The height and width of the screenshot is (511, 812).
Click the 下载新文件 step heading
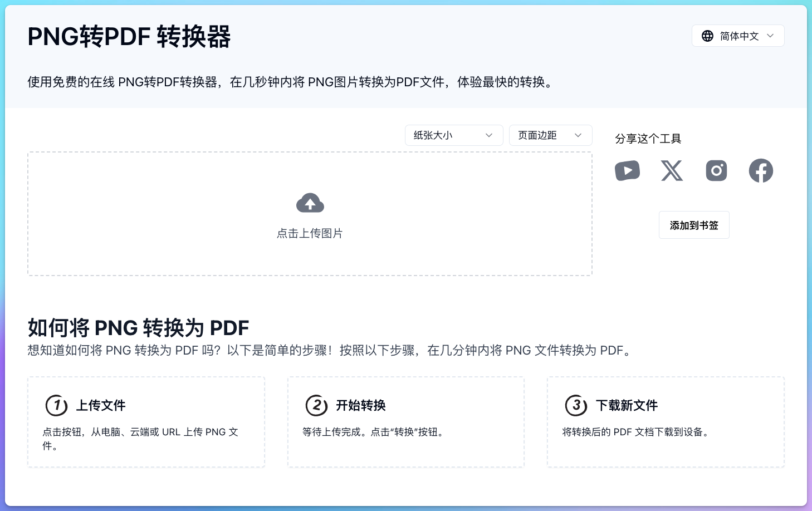click(626, 406)
